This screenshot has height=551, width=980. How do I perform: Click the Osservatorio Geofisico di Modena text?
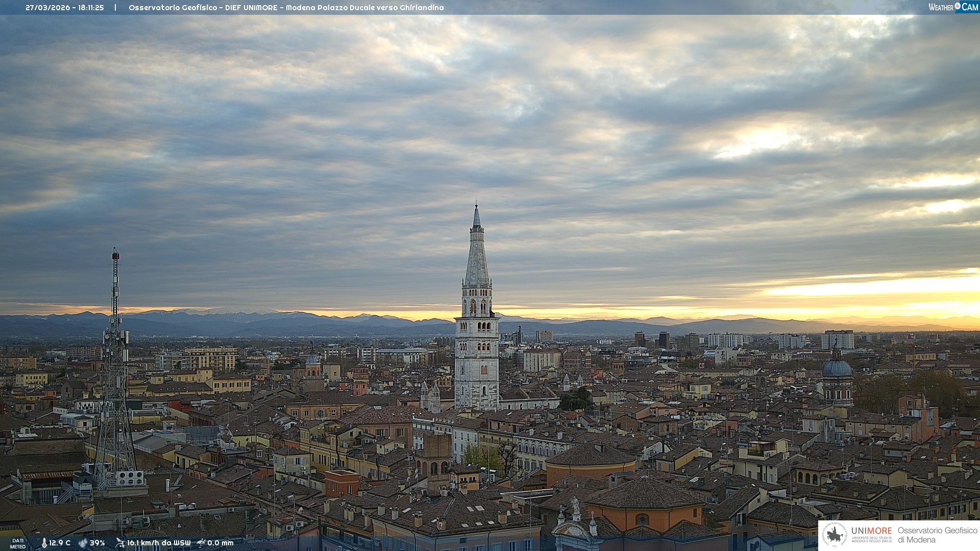coord(937,535)
